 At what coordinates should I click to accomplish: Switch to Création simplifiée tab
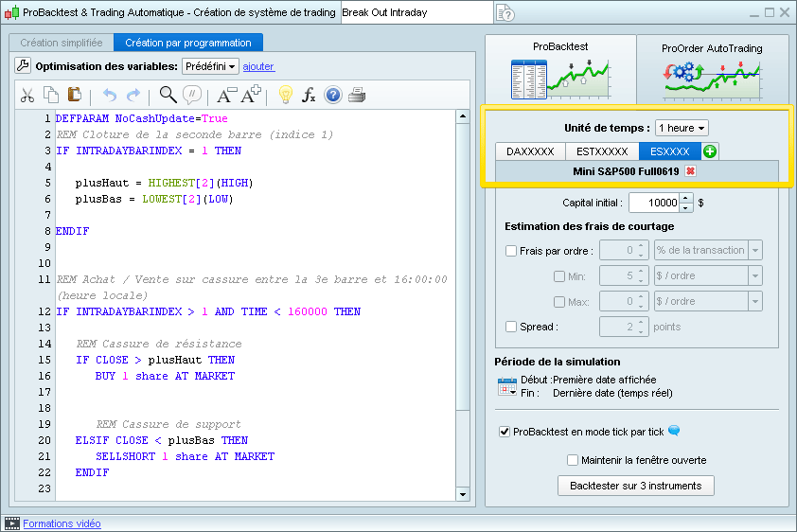61,43
